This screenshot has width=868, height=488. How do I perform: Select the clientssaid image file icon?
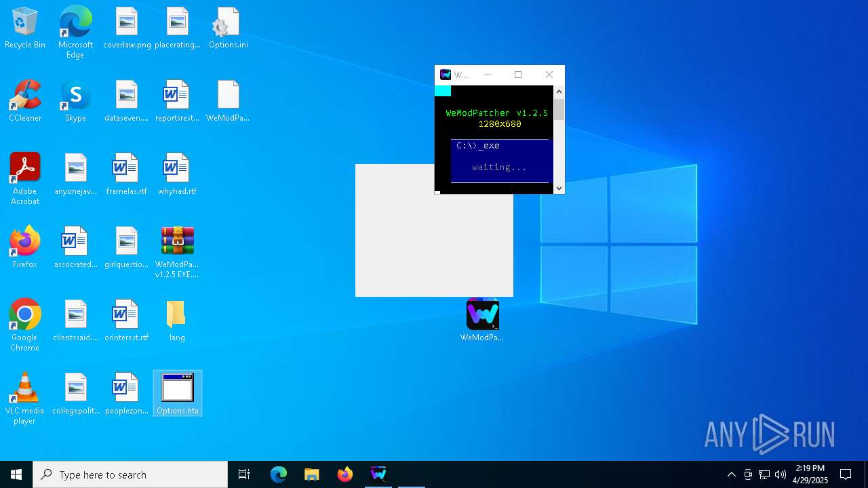(75, 321)
